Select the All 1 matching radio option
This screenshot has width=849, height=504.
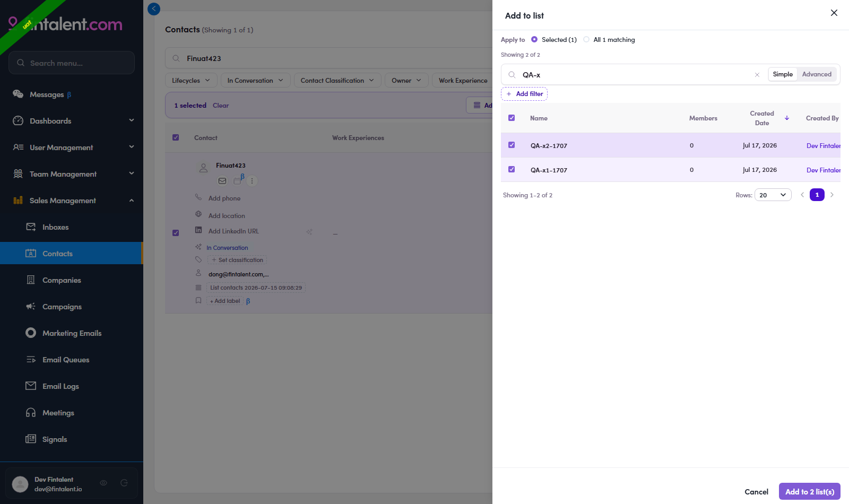[x=586, y=39]
